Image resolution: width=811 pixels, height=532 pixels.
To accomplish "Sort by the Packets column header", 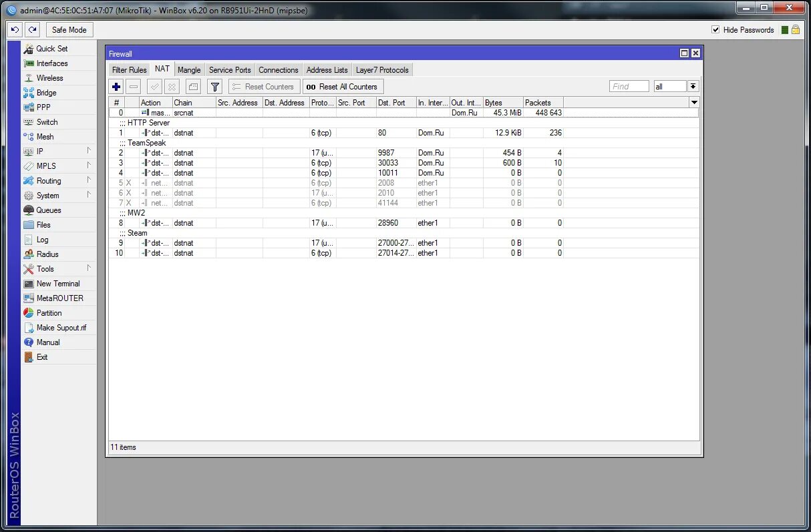I will coord(543,102).
